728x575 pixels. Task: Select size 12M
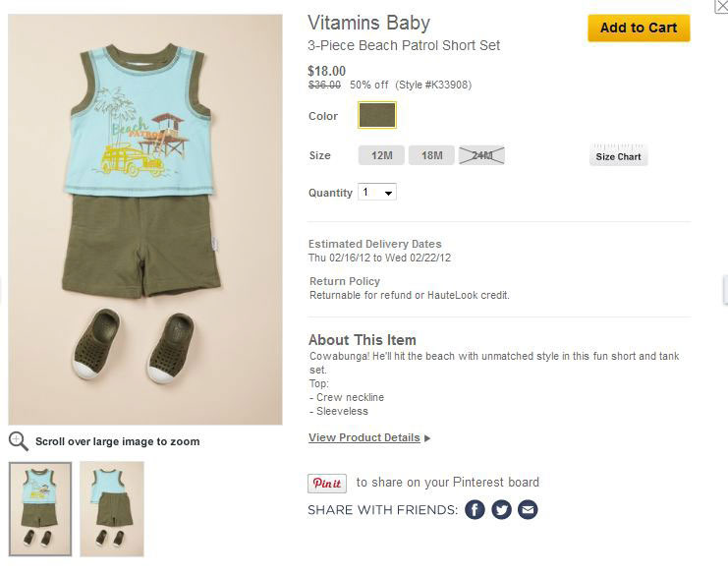click(x=381, y=155)
